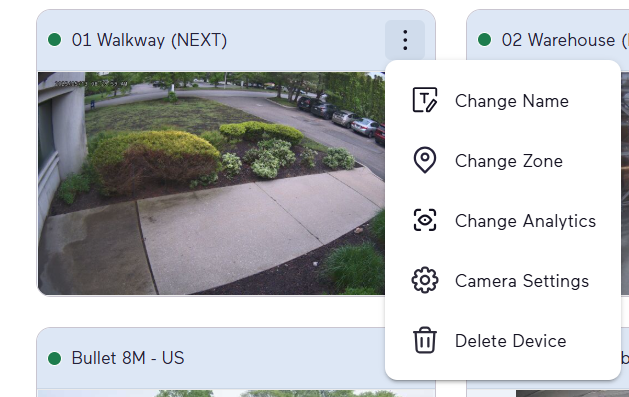Click the Bullet 8M - US camera title
This screenshot has height=397, width=629.
(128, 358)
